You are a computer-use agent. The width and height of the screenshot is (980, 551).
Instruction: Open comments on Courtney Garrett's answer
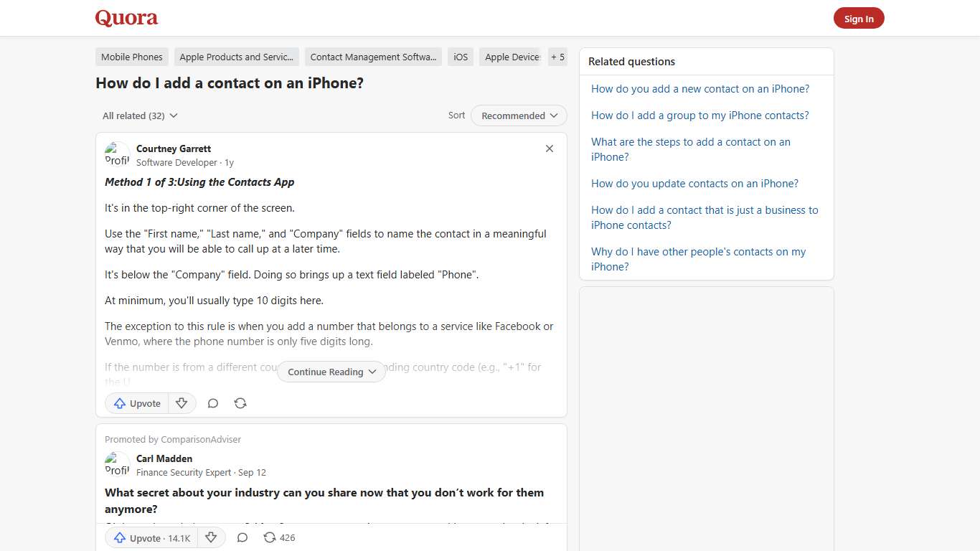[x=213, y=403]
